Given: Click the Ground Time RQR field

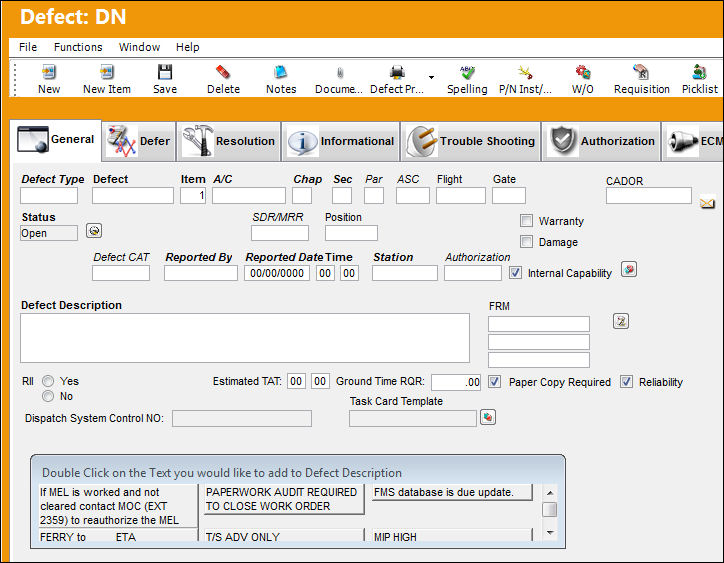Looking at the screenshot, I should 456,382.
